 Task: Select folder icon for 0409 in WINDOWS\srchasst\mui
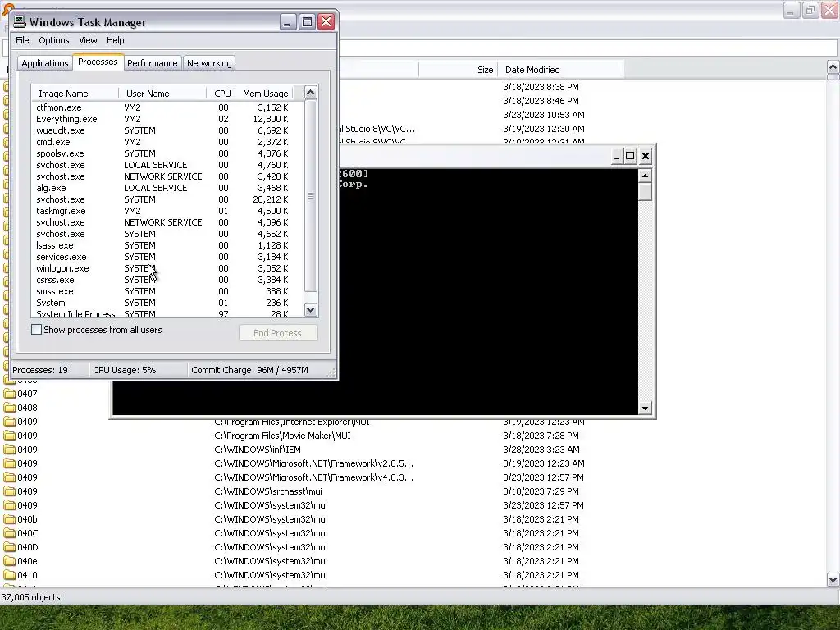[10, 491]
